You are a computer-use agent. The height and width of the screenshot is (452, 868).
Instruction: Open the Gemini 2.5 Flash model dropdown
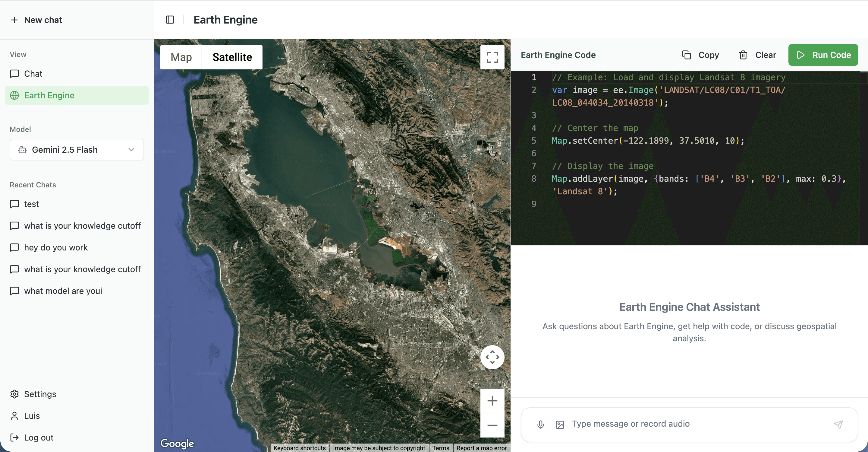[x=77, y=150]
